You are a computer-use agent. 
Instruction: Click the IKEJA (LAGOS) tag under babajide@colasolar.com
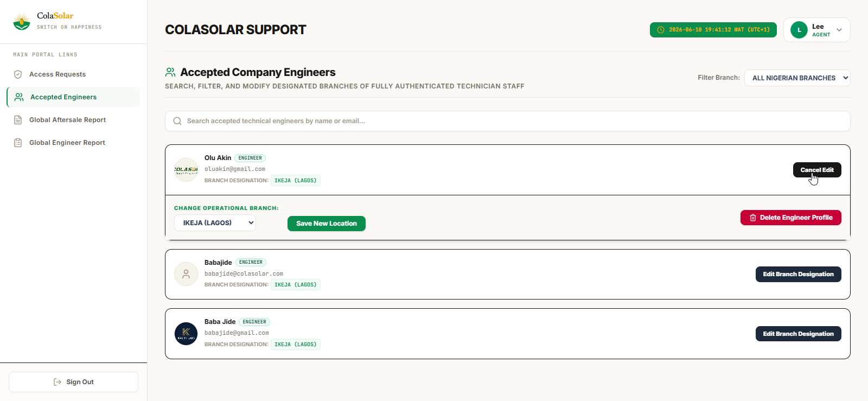296,285
